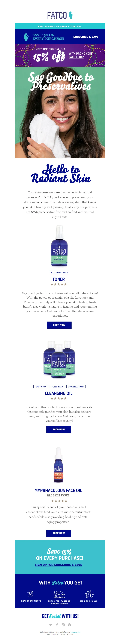The width and height of the screenshot is (120, 644).
Task: Click Shop Now under Cleansing Oil
Action: [58, 429]
